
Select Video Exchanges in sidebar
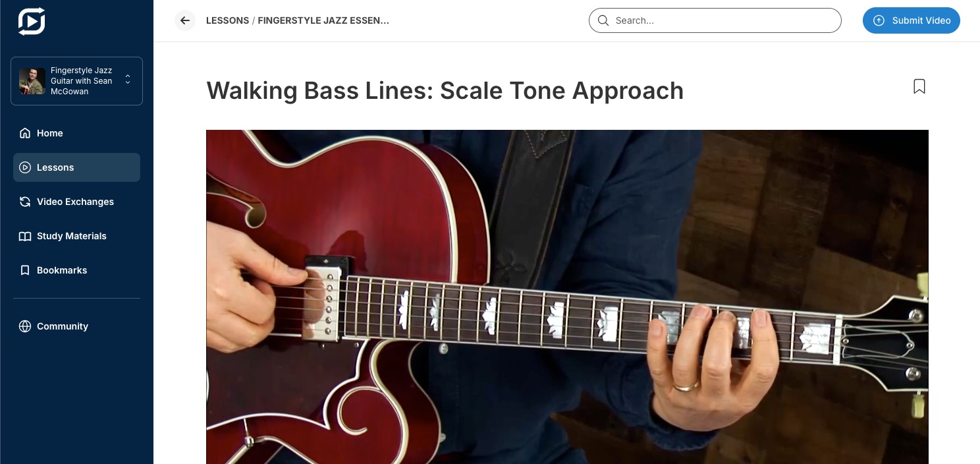point(76,202)
